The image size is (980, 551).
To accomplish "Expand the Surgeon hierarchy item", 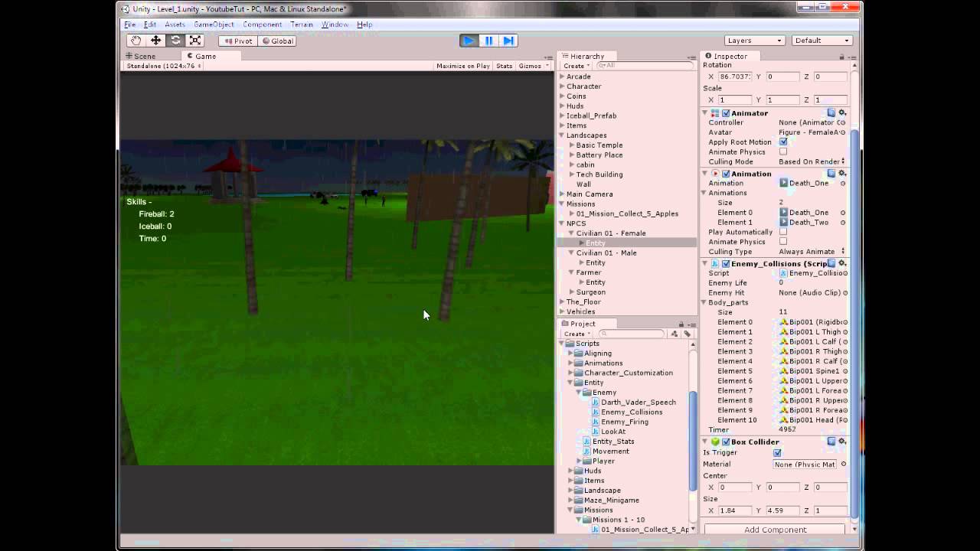I will coord(572,292).
